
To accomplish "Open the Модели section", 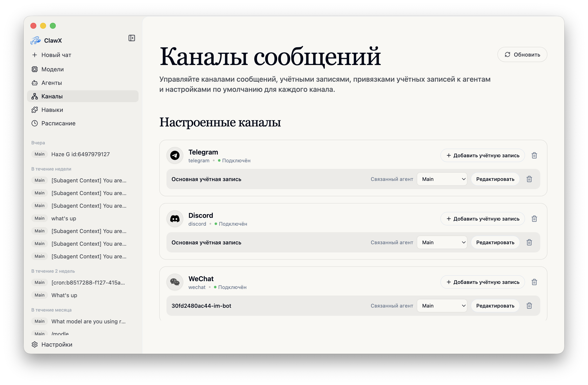I will pos(83,69).
